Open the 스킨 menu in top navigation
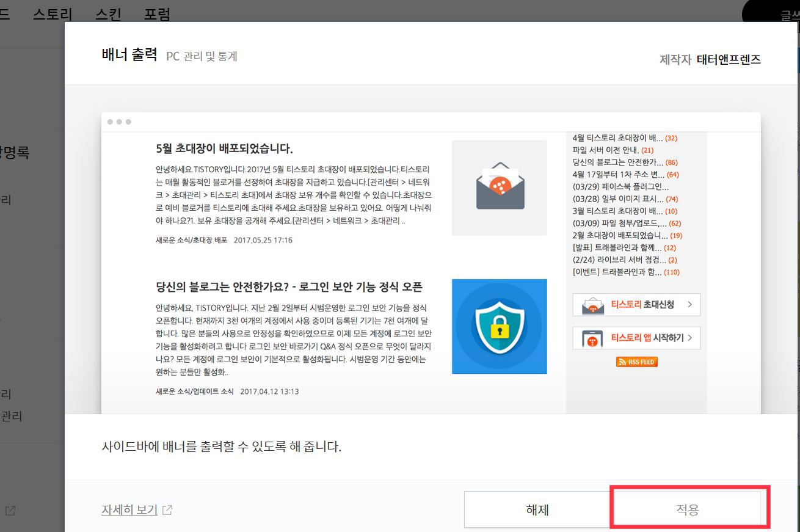800x532 pixels. 108,14
